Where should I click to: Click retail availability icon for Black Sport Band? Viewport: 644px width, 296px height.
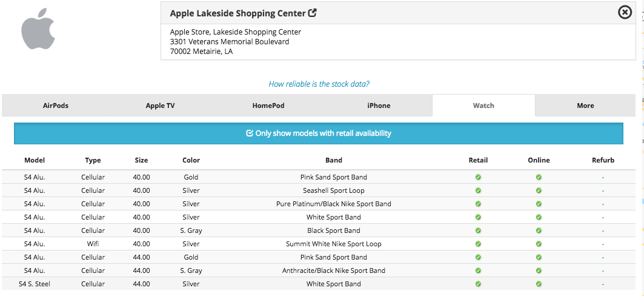tap(478, 230)
